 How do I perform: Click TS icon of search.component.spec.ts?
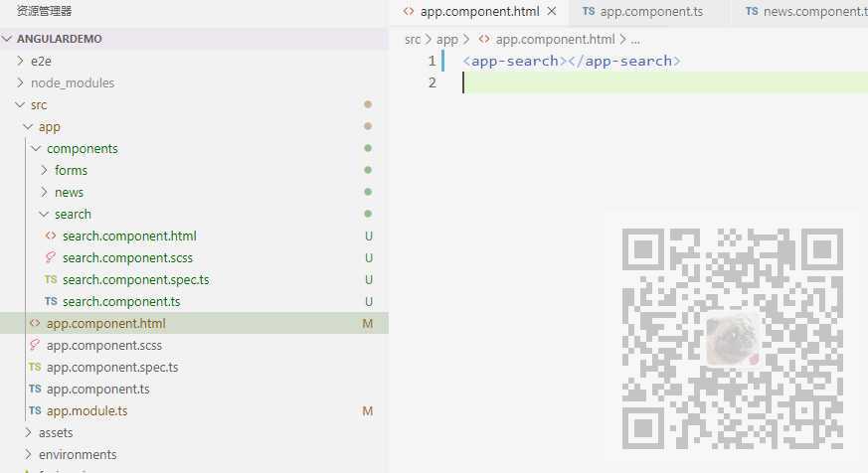[x=51, y=279]
